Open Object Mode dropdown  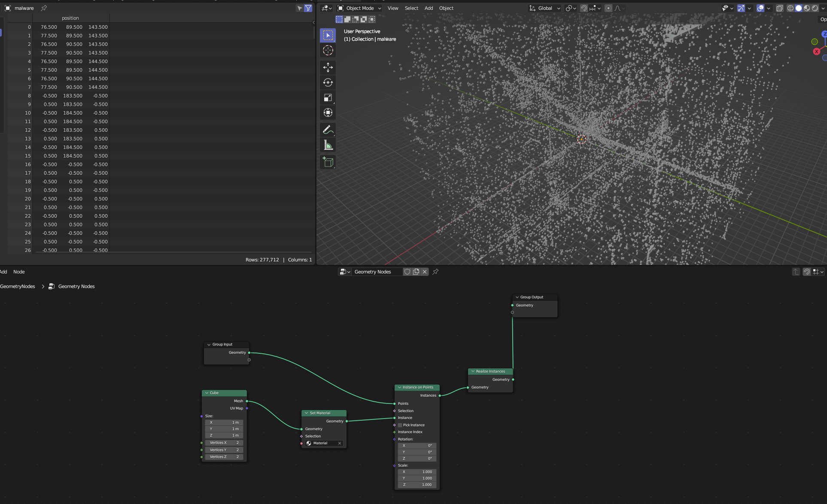[x=359, y=8]
